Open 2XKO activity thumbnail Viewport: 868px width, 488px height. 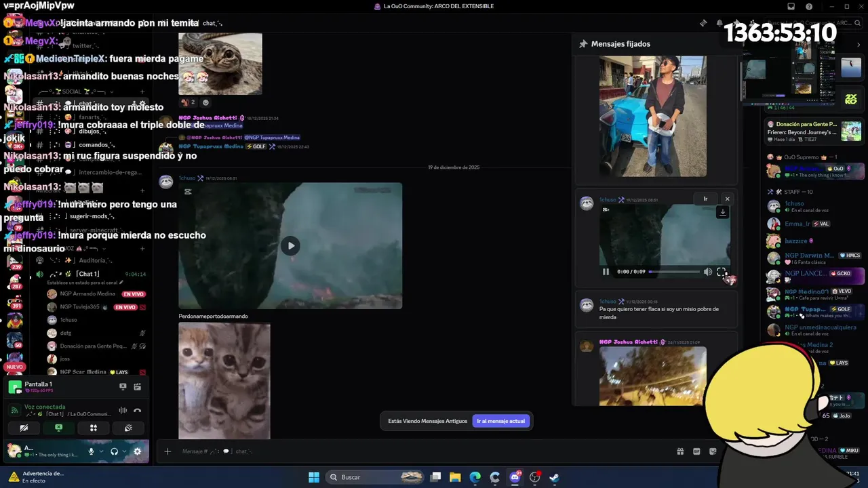coord(851,99)
